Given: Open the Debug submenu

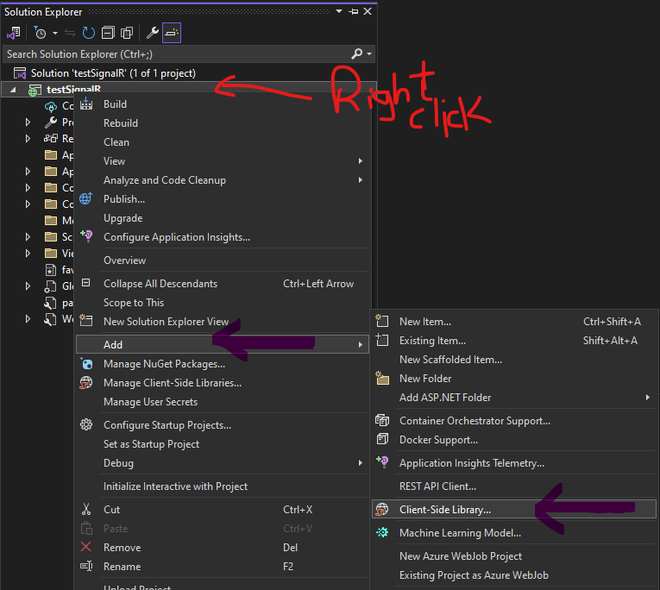Looking at the screenshot, I should (x=222, y=463).
